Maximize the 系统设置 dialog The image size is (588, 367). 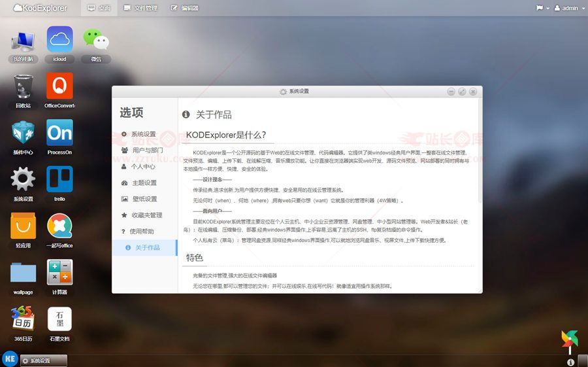pos(462,92)
